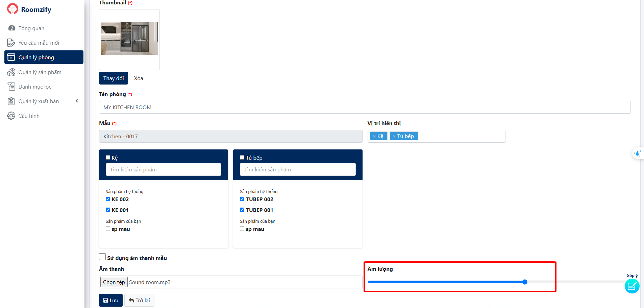Click the Roomzify logo icon
Viewport: 644px width, 308px height.
(13, 9)
